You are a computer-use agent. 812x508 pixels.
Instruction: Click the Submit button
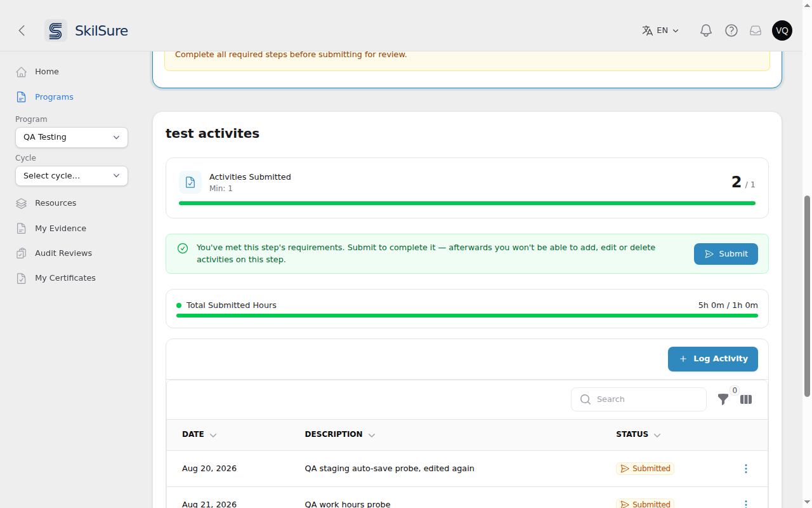pos(726,254)
